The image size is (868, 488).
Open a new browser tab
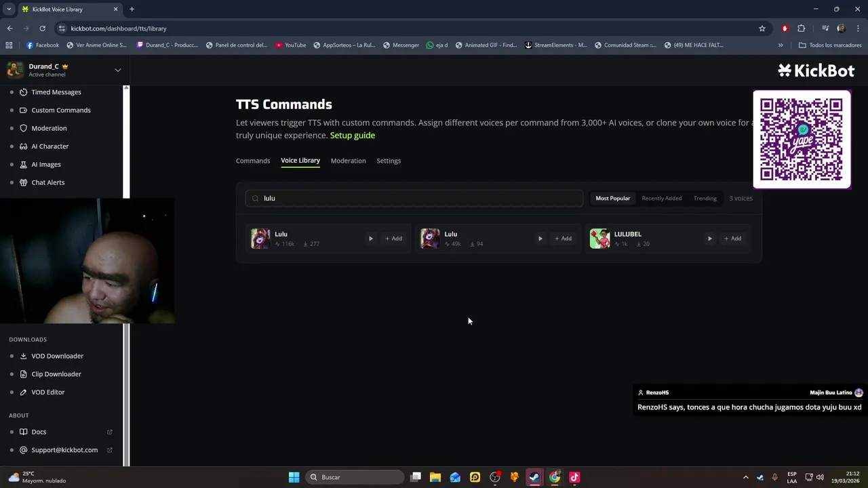[132, 9]
